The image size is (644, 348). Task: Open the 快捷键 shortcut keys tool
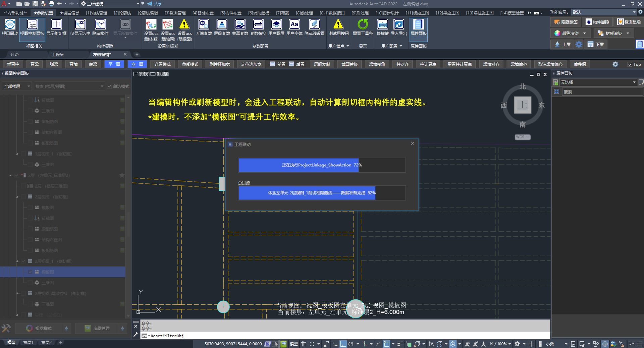[x=382, y=27]
